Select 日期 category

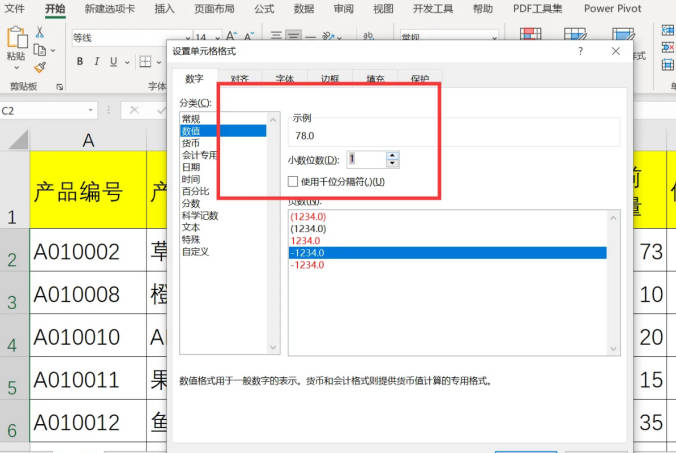(223, 167)
